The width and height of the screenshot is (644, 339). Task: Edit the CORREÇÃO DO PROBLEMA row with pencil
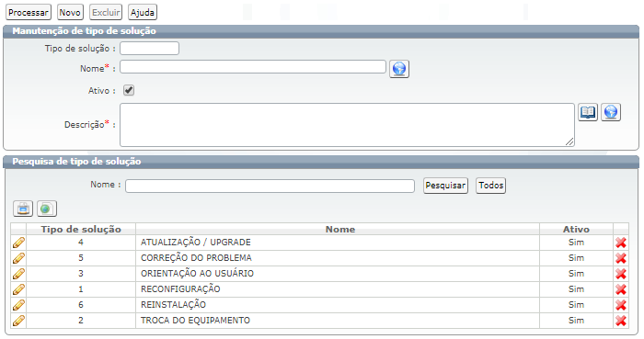(x=18, y=258)
